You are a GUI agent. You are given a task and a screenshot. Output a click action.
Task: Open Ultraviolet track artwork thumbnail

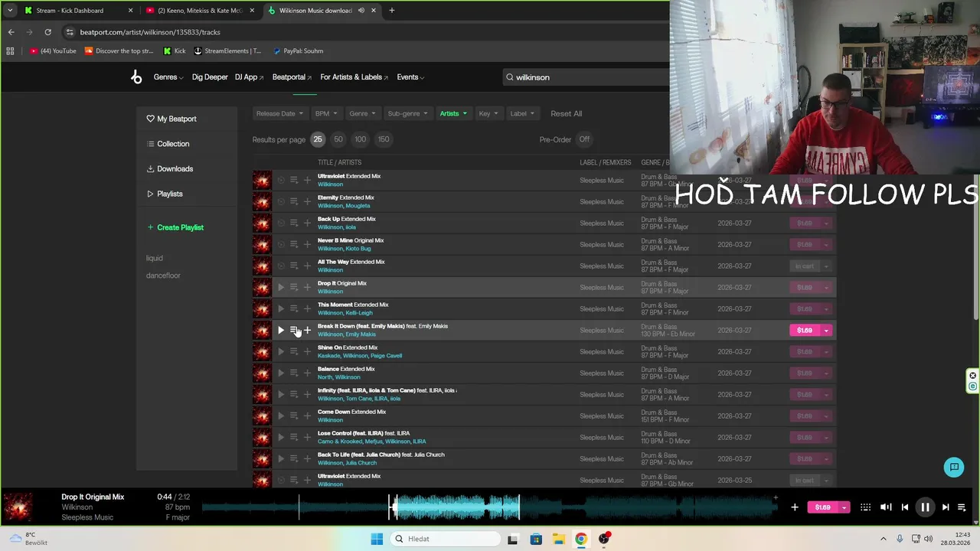(262, 181)
